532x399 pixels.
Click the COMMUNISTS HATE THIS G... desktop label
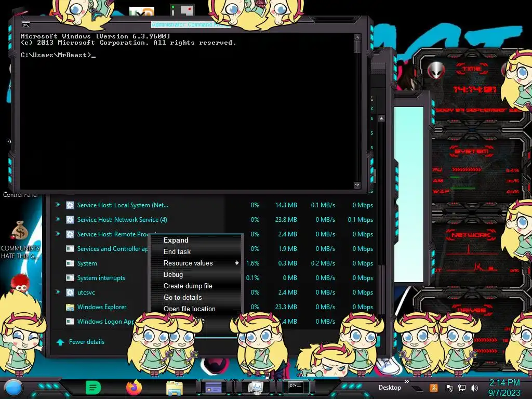(x=20, y=252)
